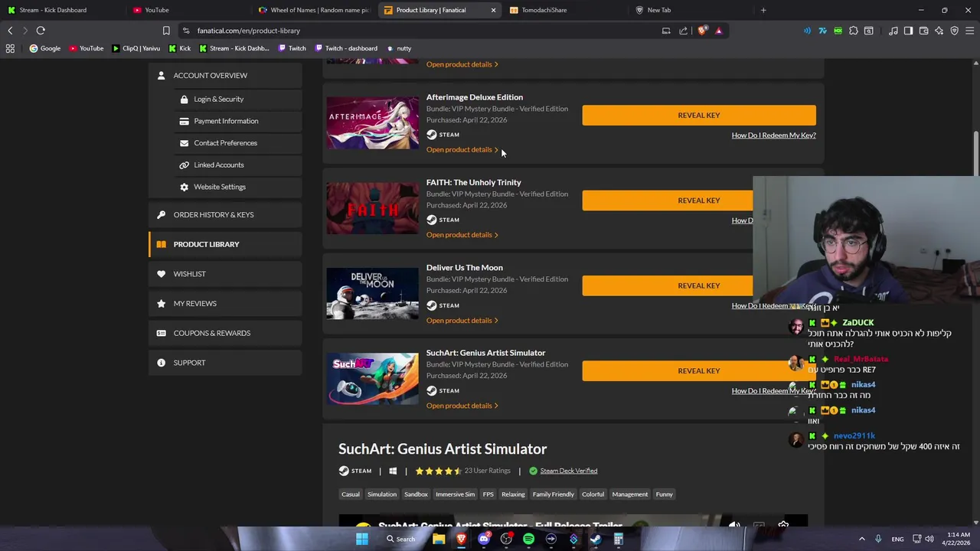Image resolution: width=980 pixels, height=551 pixels.
Task: Open the Brave Wallet icon
Action: coord(923,31)
